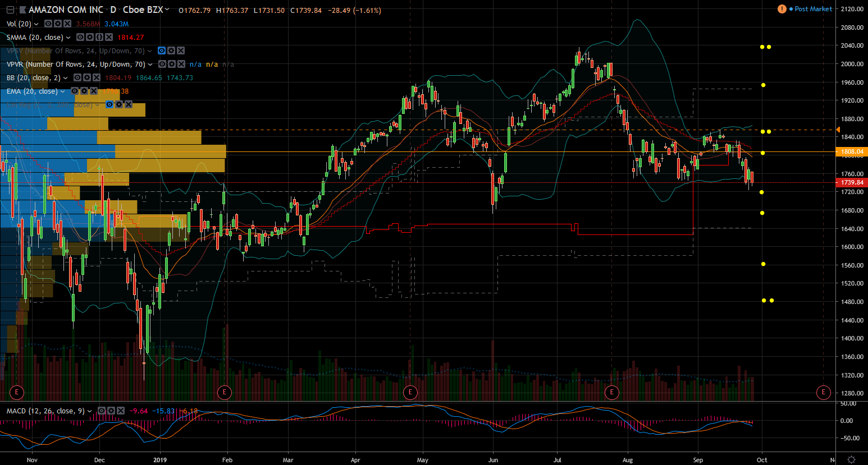The height and width of the screenshot is (465, 868).
Task: Remove the SMMA (20, close) indicator
Action: point(109,37)
